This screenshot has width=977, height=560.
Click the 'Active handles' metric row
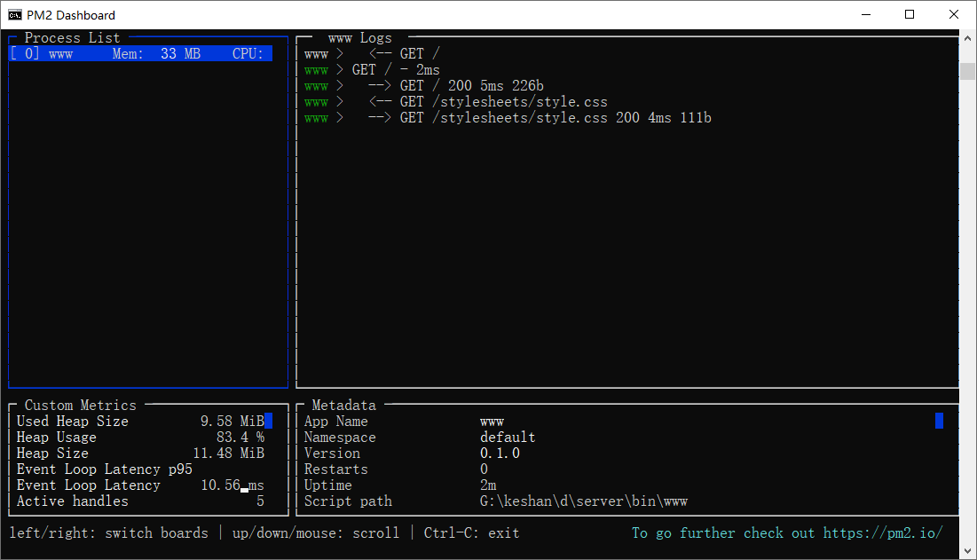click(x=140, y=501)
